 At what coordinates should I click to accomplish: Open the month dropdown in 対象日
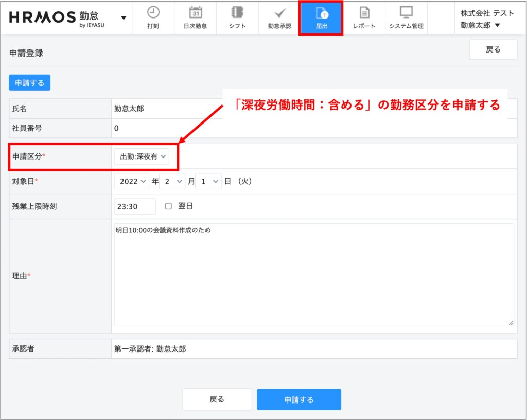[x=172, y=181]
